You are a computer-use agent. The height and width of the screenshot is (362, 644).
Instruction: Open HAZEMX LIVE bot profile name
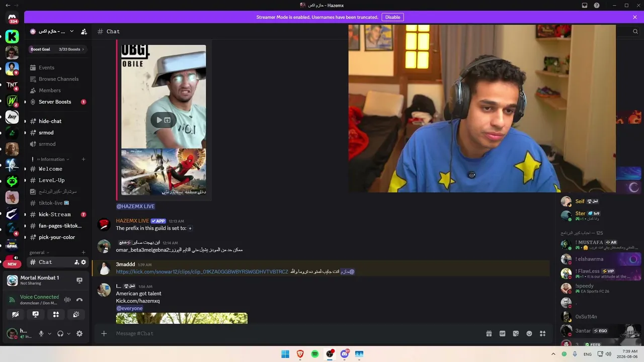click(x=133, y=221)
